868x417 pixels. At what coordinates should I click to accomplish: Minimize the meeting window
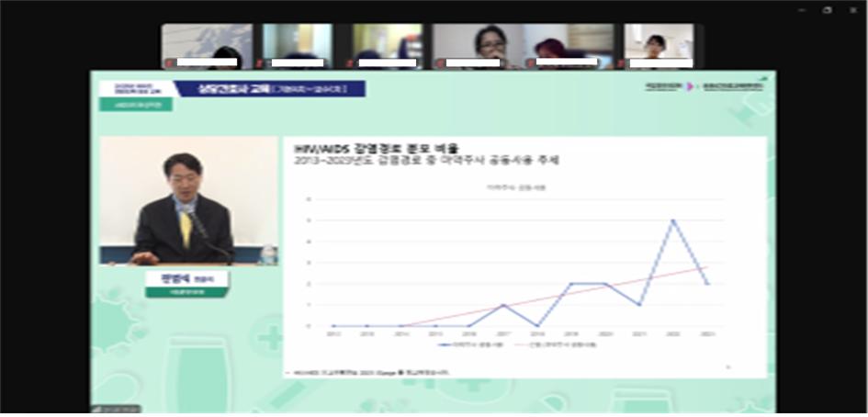point(802,10)
